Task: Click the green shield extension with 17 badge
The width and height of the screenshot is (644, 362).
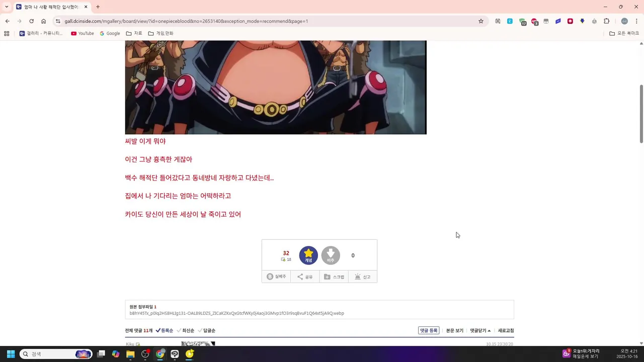Action: pos(523,22)
